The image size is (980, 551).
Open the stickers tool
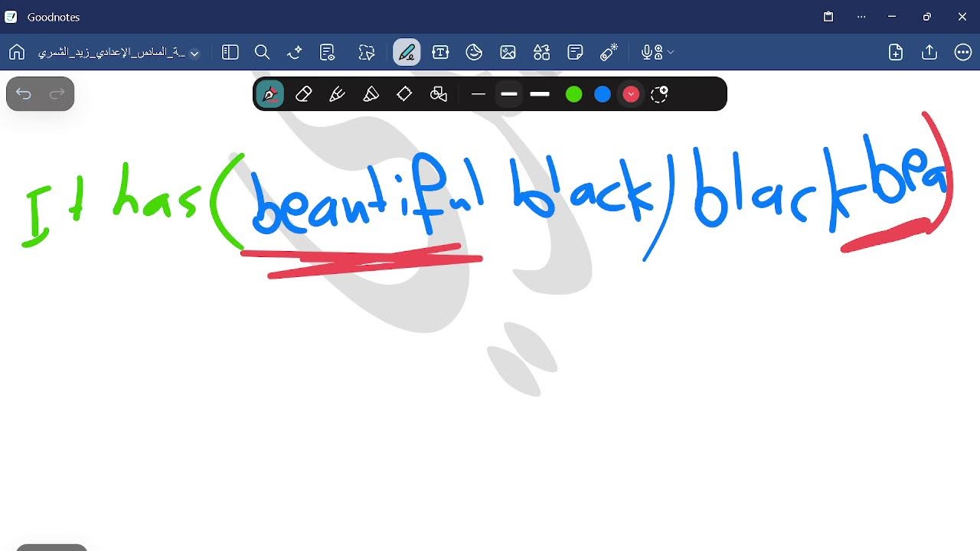click(x=474, y=52)
